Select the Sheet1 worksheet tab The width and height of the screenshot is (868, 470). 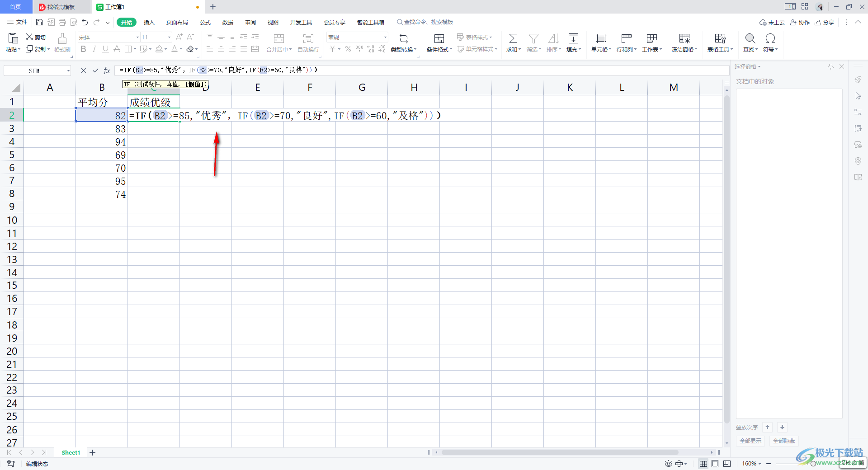click(x=71, y=452)
